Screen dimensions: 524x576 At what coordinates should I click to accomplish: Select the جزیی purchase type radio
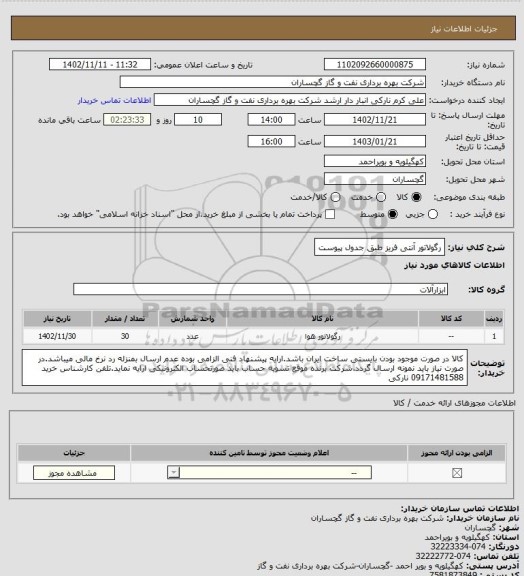pos(433,214)
